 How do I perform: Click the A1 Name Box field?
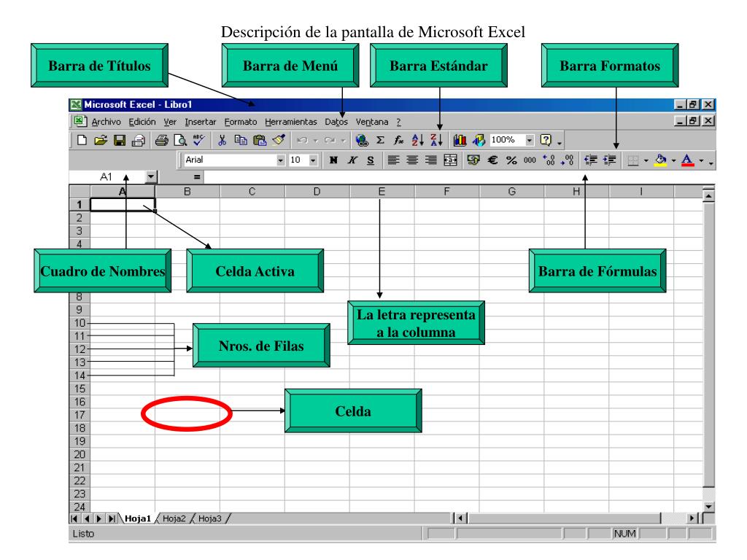point(107,176)
